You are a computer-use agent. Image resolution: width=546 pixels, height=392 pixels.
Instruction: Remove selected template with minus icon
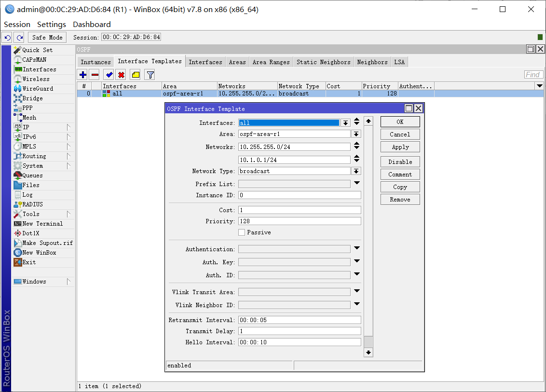coord(95,75)
